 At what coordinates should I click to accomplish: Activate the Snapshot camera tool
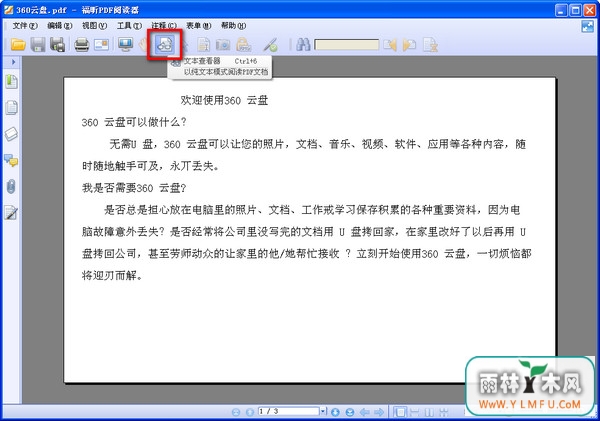click(223, 45)
